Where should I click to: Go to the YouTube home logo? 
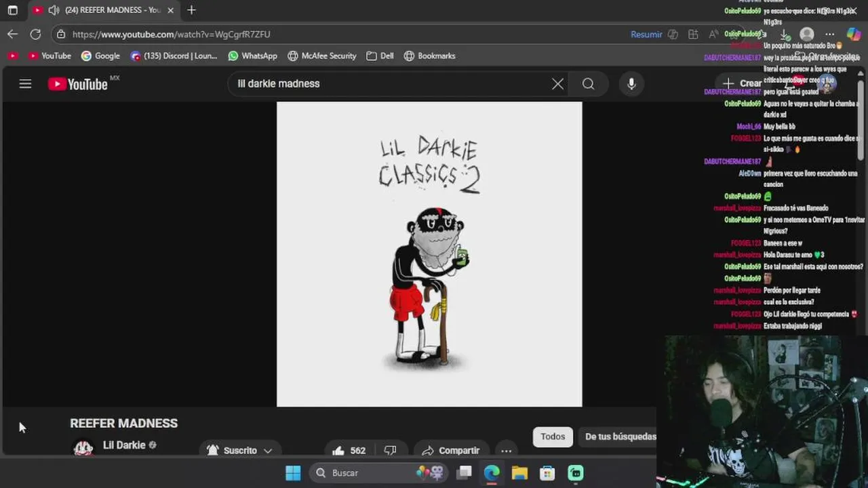click(78, 84)
